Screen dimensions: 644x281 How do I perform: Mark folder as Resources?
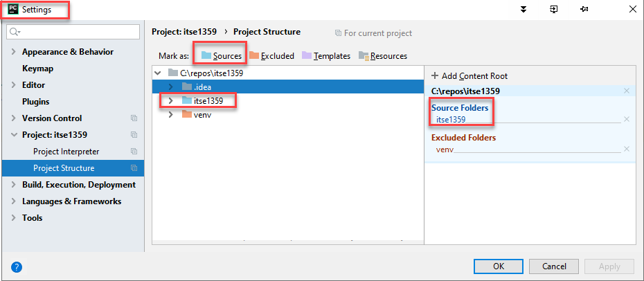point(382,55)
